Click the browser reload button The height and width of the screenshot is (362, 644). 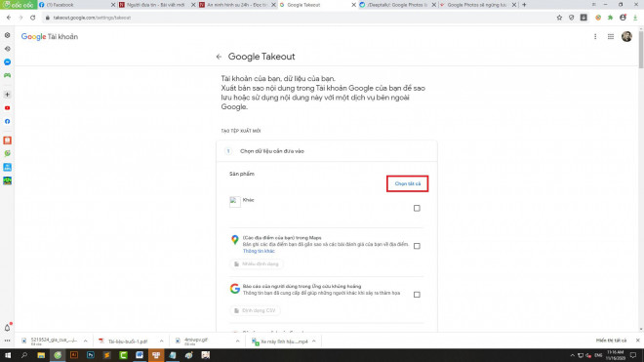click(x=33, y=18)
